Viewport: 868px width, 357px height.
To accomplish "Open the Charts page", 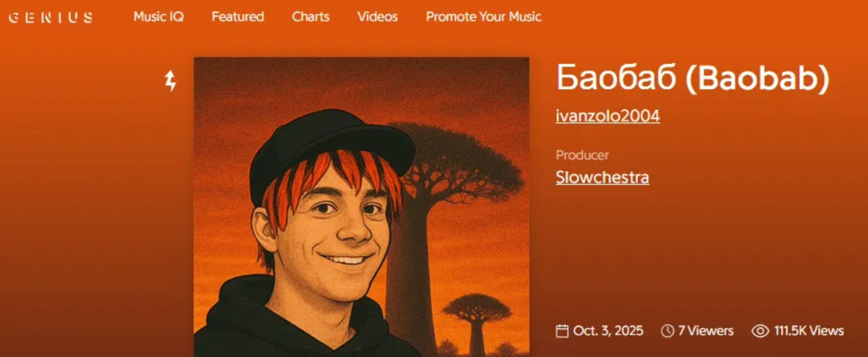I will click(x=311, y=17).
